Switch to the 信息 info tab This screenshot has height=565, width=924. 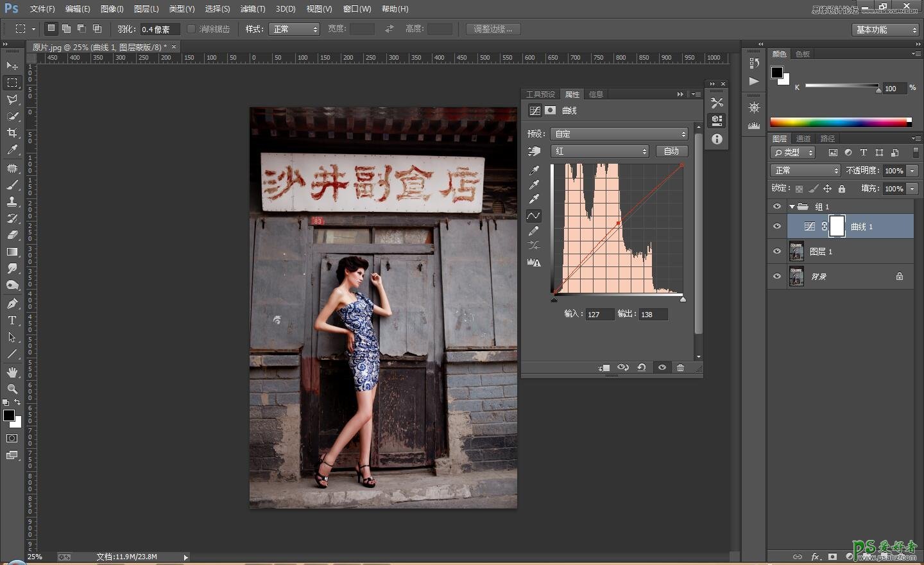point(596,94)
